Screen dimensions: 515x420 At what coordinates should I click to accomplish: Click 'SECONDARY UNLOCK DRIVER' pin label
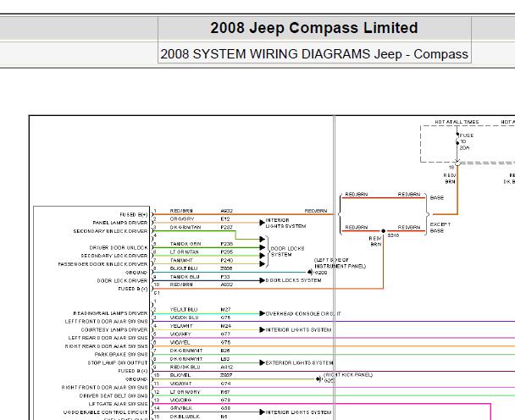click(x=110, y=231)
